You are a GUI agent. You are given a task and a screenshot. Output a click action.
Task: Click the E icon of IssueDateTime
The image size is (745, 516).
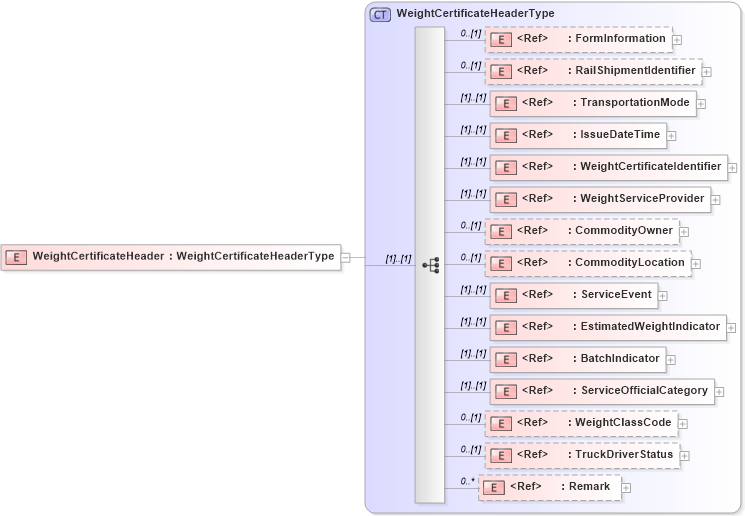506,136
